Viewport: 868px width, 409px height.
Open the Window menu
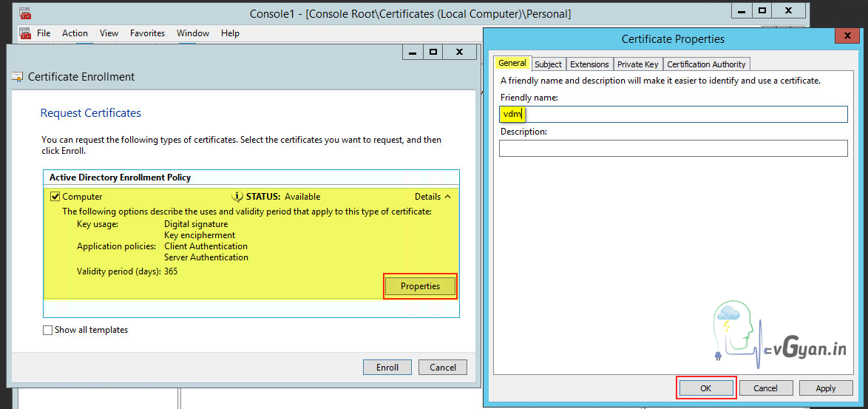[x=193, y=33]
